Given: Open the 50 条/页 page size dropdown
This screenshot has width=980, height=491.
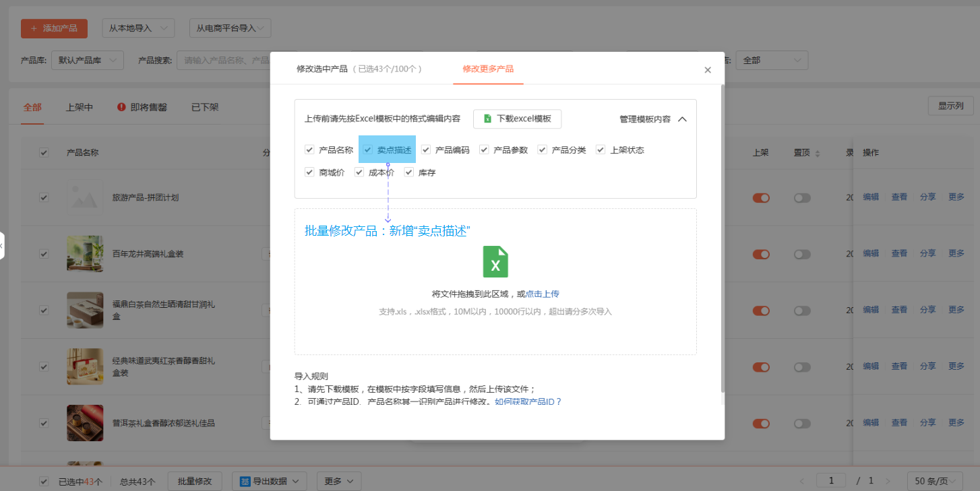Looking at the screenshot, I should coord(937,481).
